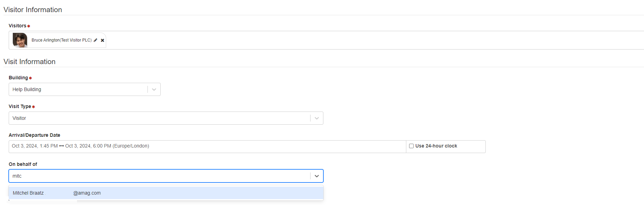This screenshot has width=644, height=205.
Task: Open the Visit Type field showing Visitor
Action: [166, 118]
